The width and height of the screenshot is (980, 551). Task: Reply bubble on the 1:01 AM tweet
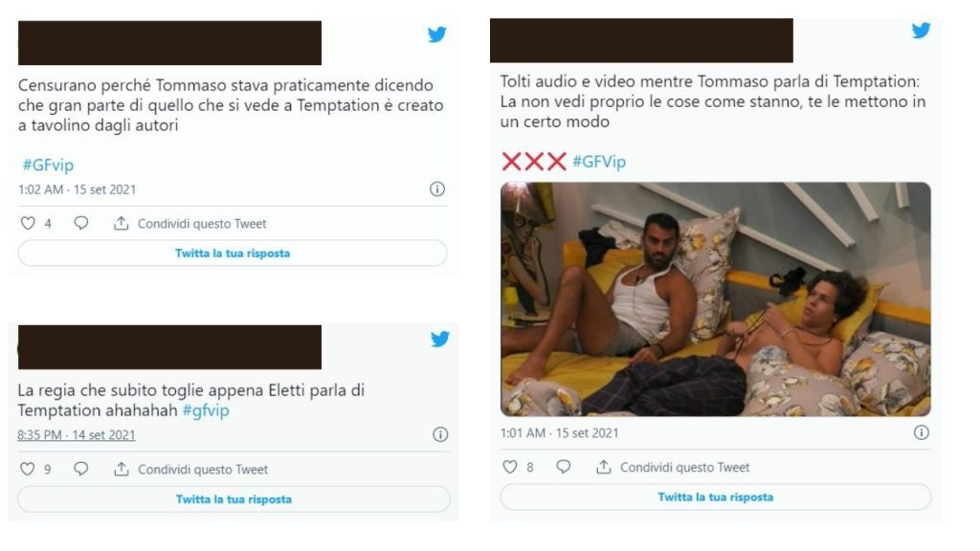(x=564, y=468)
